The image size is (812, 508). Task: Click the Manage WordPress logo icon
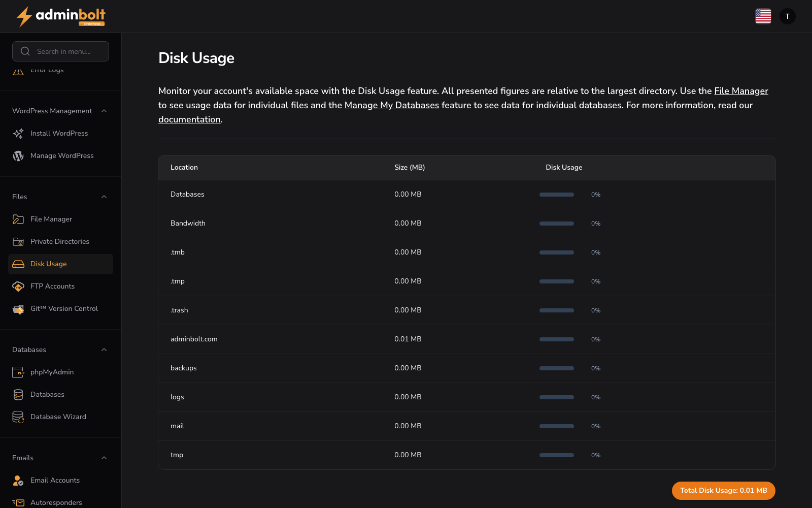coord(18,155)
